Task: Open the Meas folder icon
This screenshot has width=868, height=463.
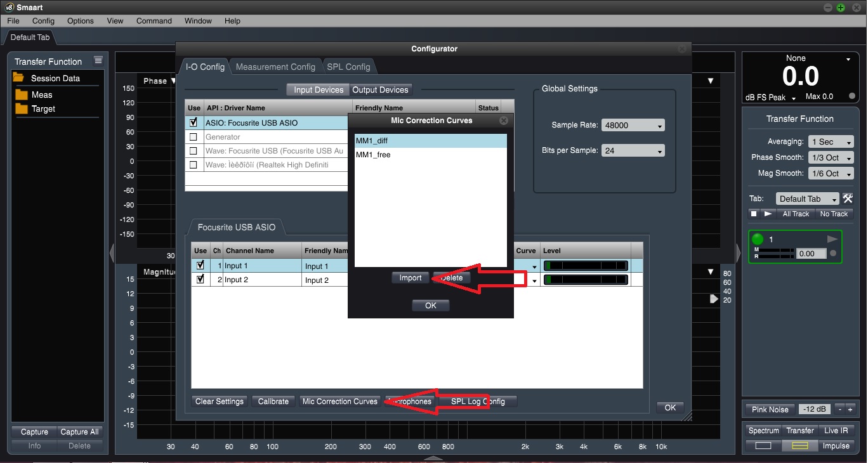Action: [x=22, y=95]
